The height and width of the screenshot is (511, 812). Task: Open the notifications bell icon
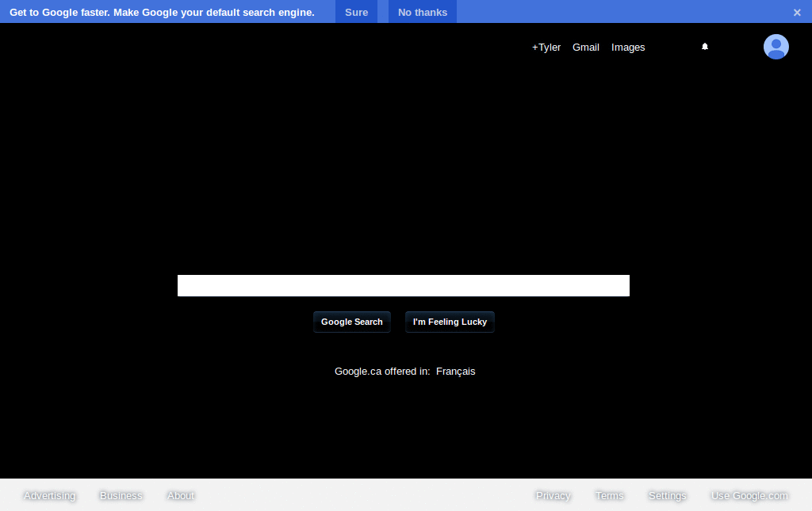tap(705, 47)
